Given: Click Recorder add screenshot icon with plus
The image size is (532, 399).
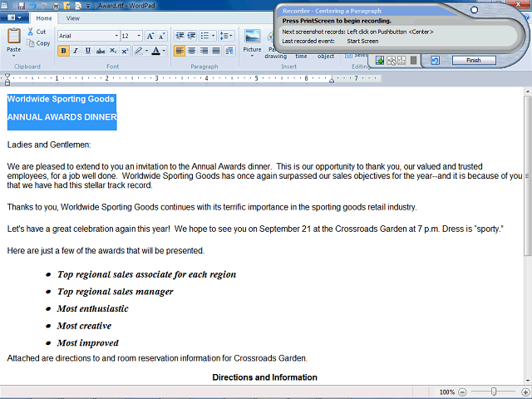Looking at the screenshot, I should coord(380,61).
